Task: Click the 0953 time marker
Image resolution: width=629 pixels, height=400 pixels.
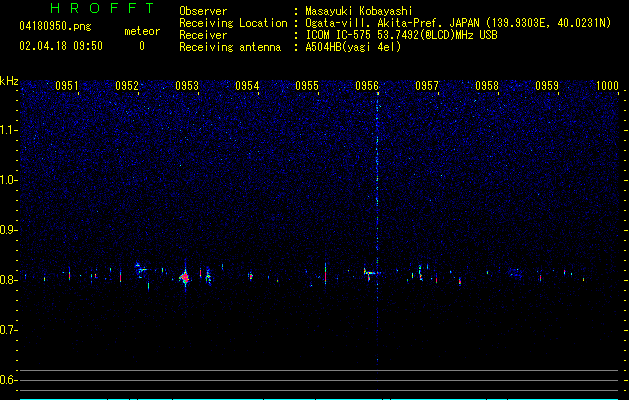Action: 187,86
